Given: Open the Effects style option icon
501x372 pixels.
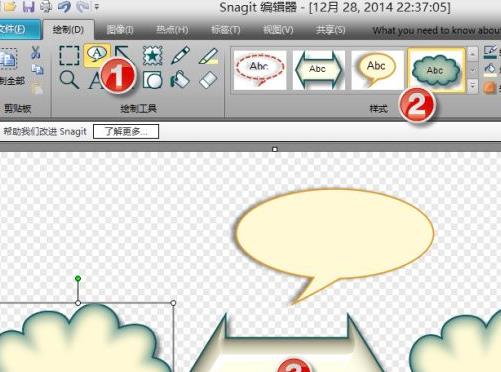Looking at the screenshot, I should [490, 88].
